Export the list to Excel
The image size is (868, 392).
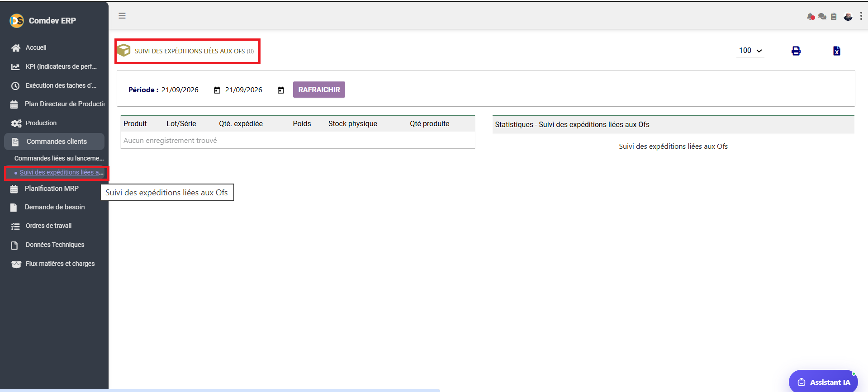point(837,51)
